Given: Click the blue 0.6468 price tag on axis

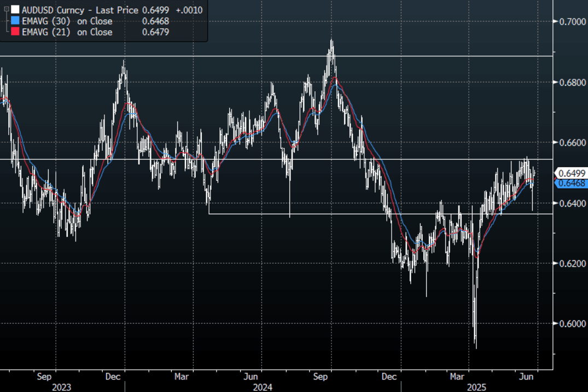Looking at the screenshot, I should [571, 183].
